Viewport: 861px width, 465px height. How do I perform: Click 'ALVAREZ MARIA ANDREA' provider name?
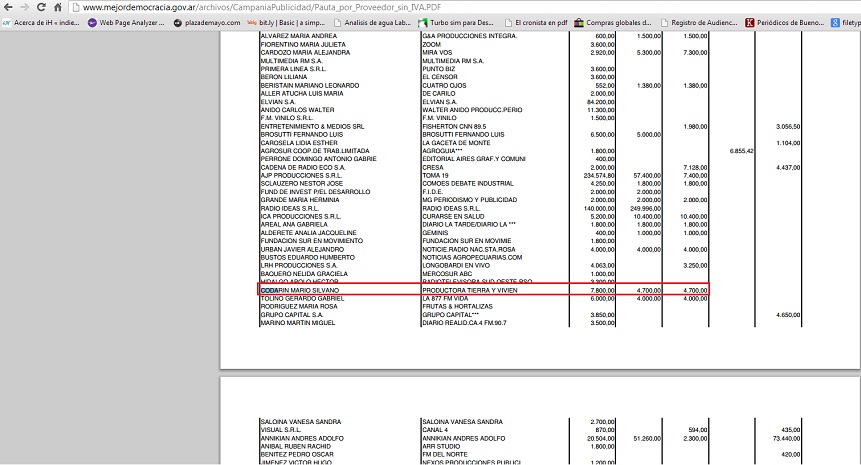point(298,36)
